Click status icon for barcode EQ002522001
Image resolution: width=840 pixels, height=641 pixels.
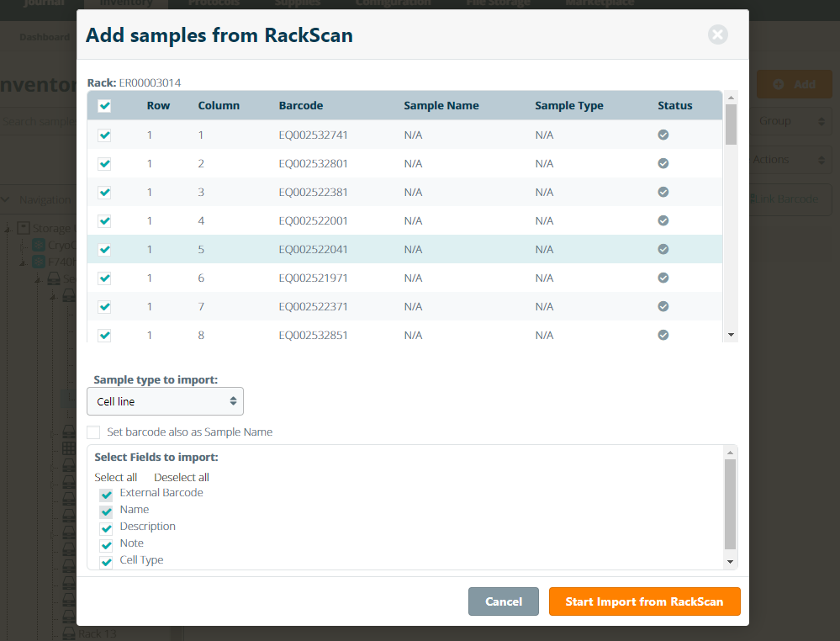pyautogui.click(x=663, y=220)
